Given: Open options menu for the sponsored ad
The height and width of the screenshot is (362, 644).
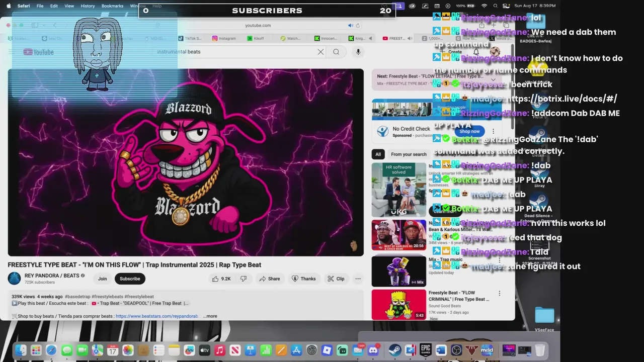Looking at the screenshot, I should click(x=493, y=131).
